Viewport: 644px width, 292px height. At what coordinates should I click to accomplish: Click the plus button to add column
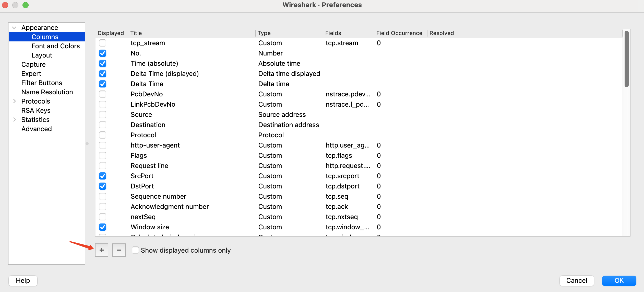click(x=102, y=250)
